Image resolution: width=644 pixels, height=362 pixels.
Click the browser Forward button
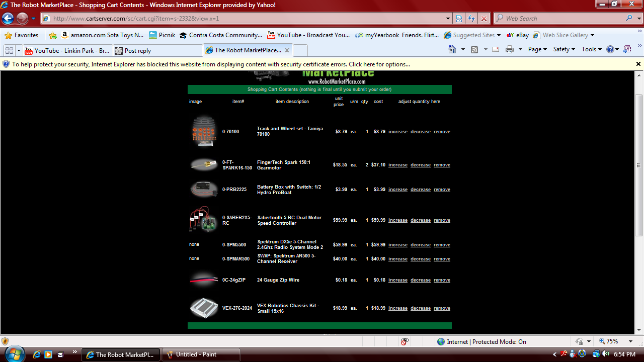pyautogui.click(x=22, y=19)
